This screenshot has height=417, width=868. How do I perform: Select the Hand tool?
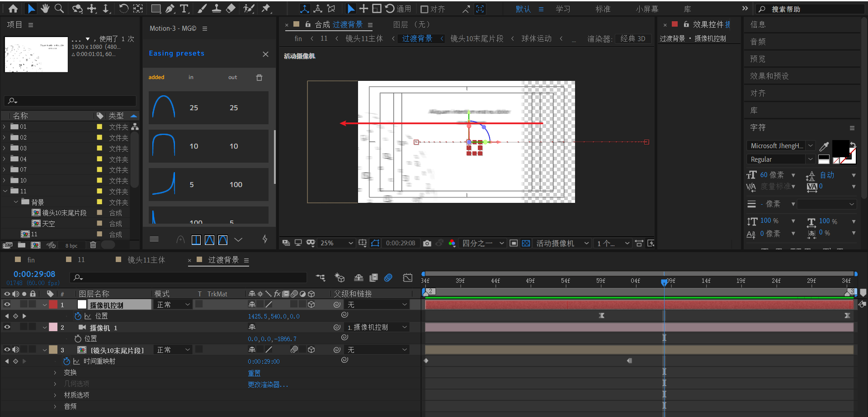point(45,9)
